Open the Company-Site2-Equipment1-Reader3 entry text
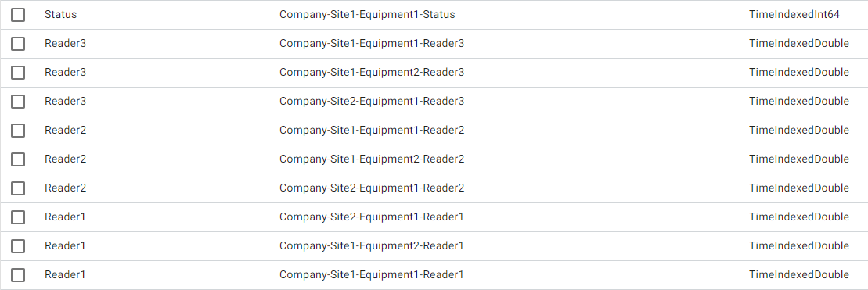Image resolution: width=868 pixels, height=290 pixels. click(372, 102)
